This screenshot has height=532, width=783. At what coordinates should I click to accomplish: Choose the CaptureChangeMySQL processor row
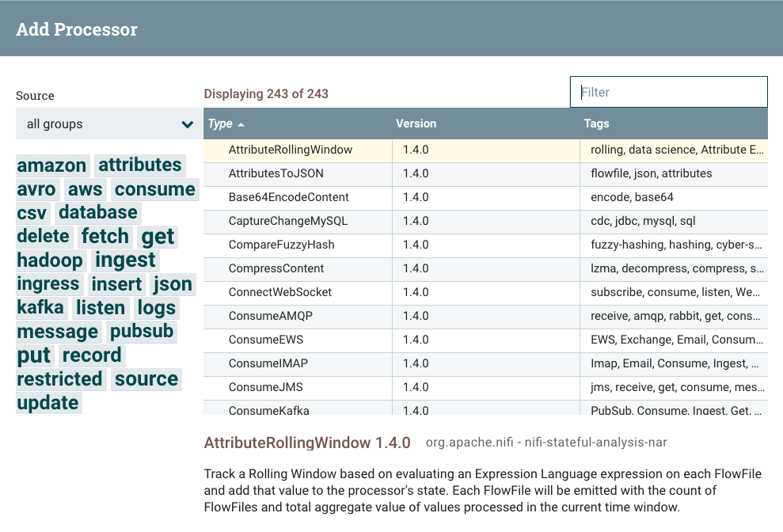[287, 221]
